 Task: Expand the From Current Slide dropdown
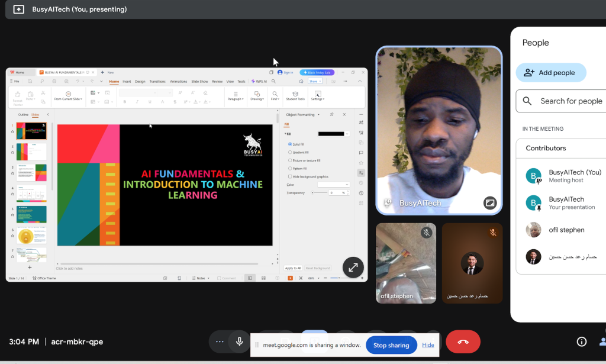69,99
